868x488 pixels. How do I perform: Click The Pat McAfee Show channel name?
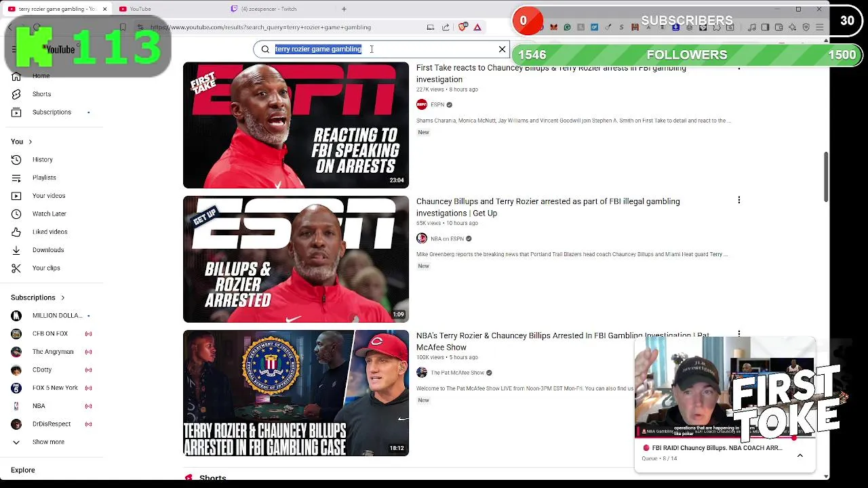click(457, 373)
